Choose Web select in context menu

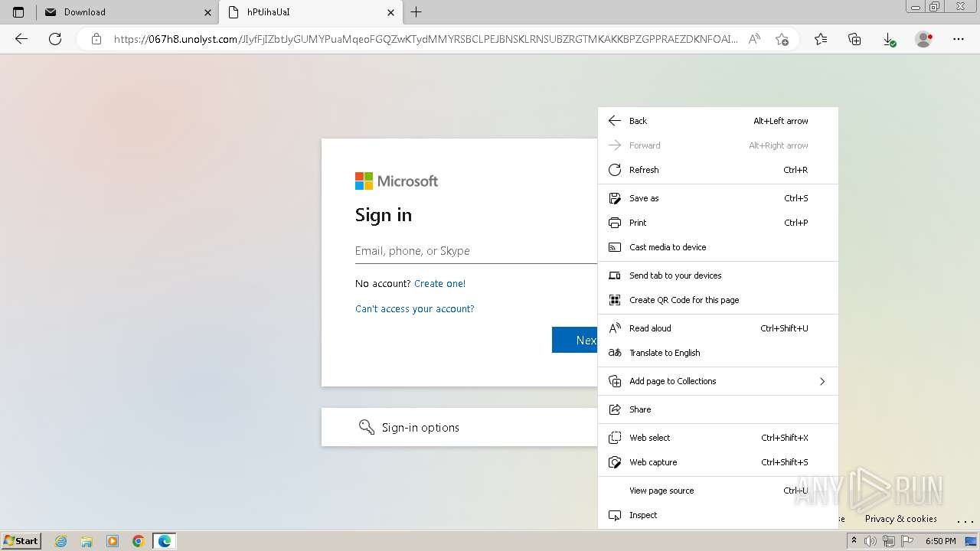tap(718, 438)
